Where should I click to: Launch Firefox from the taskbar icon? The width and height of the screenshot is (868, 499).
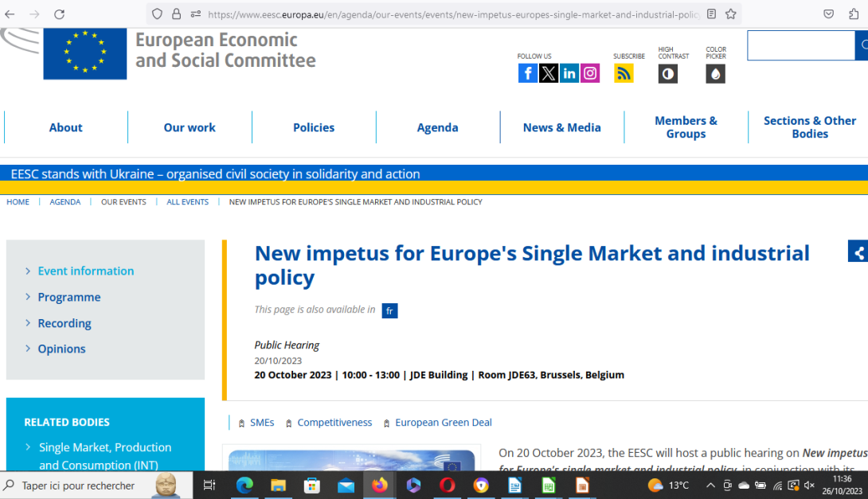pos(380,485)
